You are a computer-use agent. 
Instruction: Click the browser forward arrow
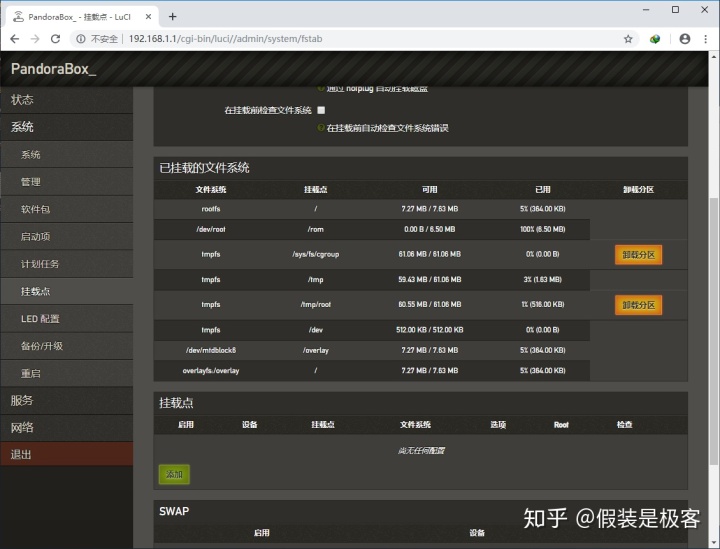tap(35, 39)
